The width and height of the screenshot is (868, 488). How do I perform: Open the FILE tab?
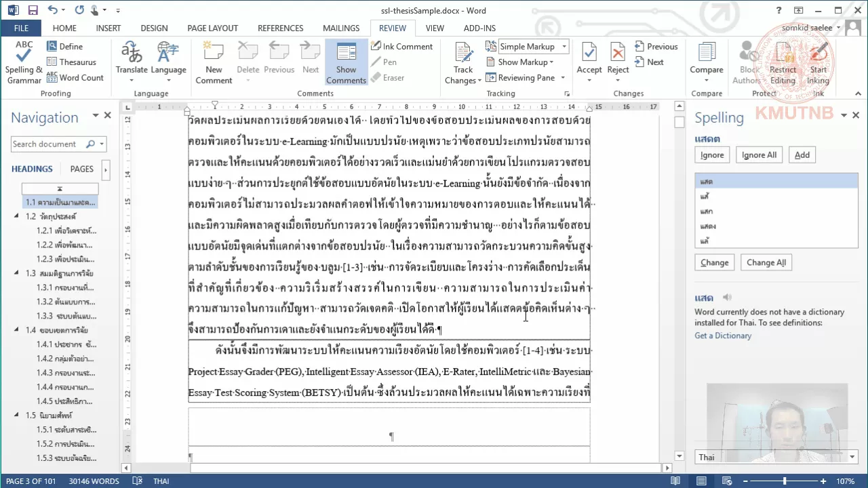pos(21,28)
